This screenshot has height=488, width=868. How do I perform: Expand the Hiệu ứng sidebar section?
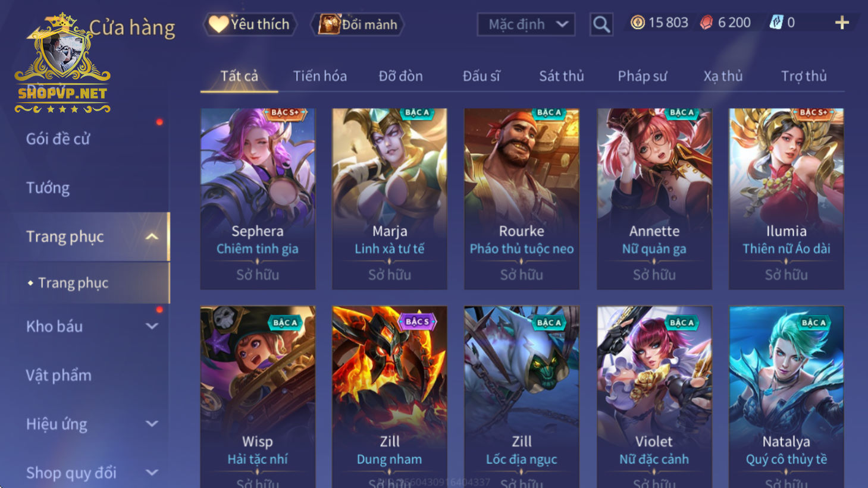(x=152, y=424)
